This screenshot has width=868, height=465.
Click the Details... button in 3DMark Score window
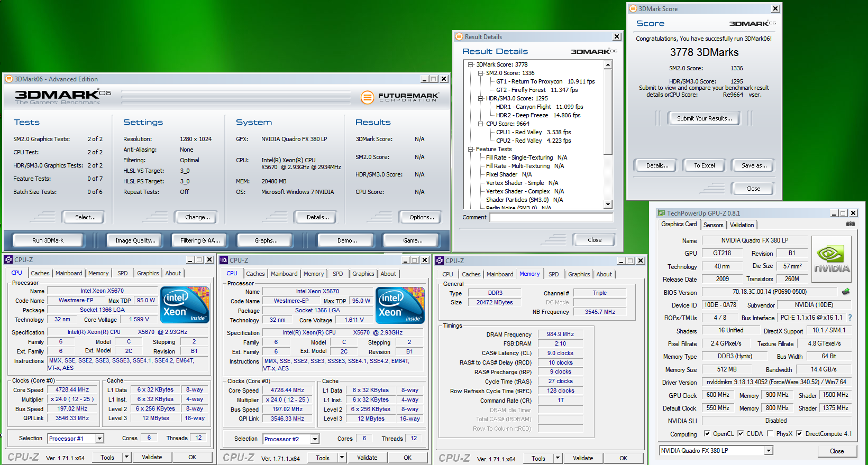click(657, 165)
